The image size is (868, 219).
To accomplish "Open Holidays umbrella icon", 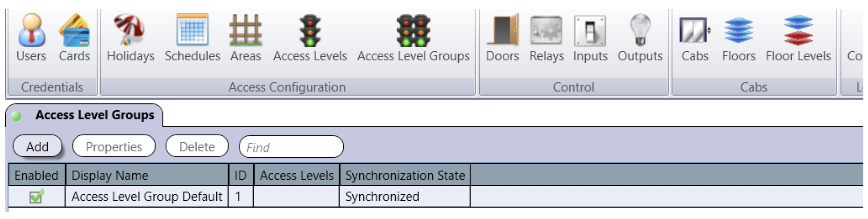I will [x=130, y=31].
